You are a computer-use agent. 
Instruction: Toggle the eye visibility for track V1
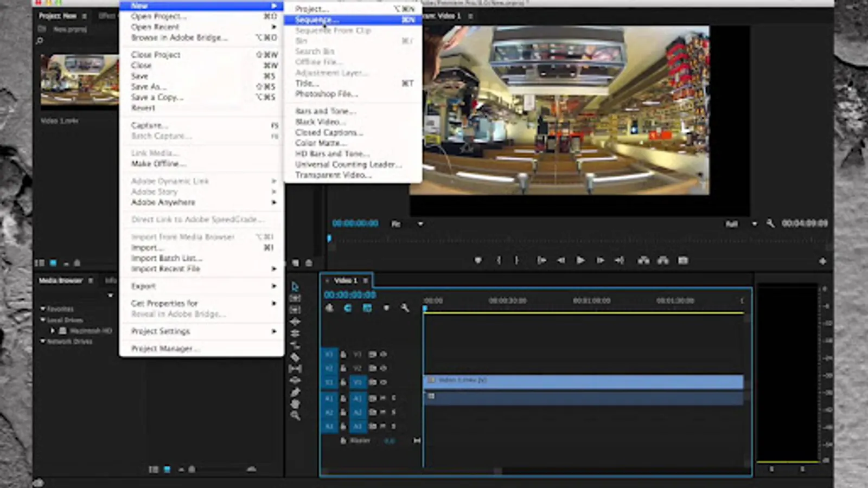coord(384,382)
